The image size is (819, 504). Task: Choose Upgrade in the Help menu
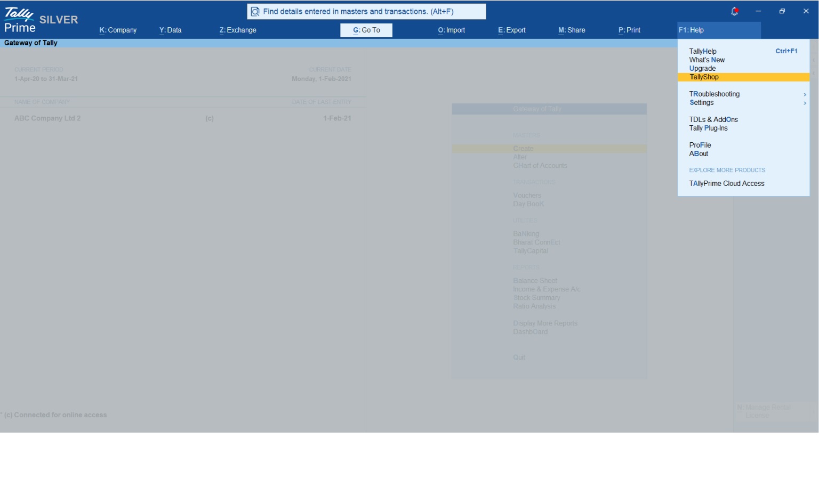click(702, 69)
